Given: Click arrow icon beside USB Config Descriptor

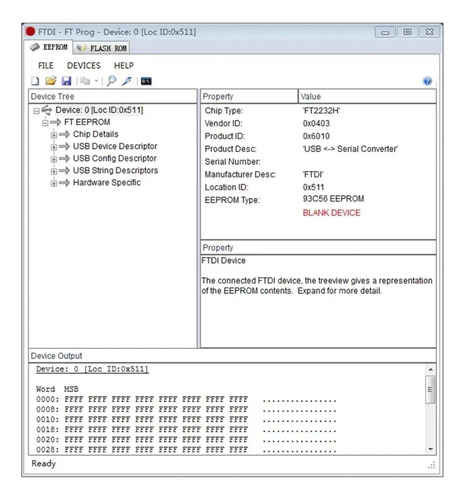Looking at the screenshot, I should click(64, 159).
